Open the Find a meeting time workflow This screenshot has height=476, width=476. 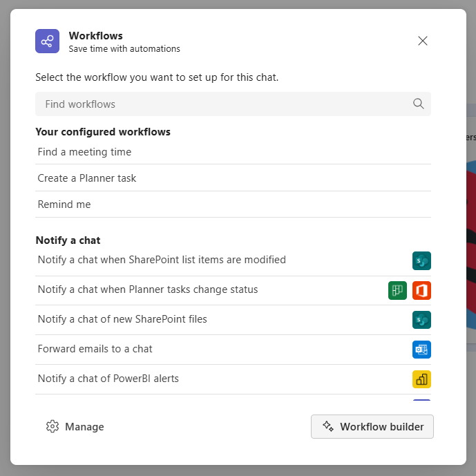(233, 152)
